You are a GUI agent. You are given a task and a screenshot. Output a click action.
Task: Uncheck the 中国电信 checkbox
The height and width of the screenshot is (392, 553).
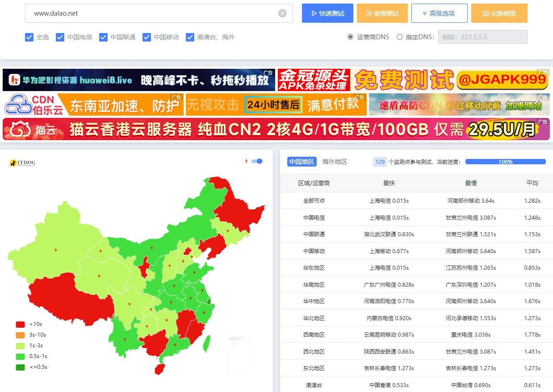(x=60, y=37)
